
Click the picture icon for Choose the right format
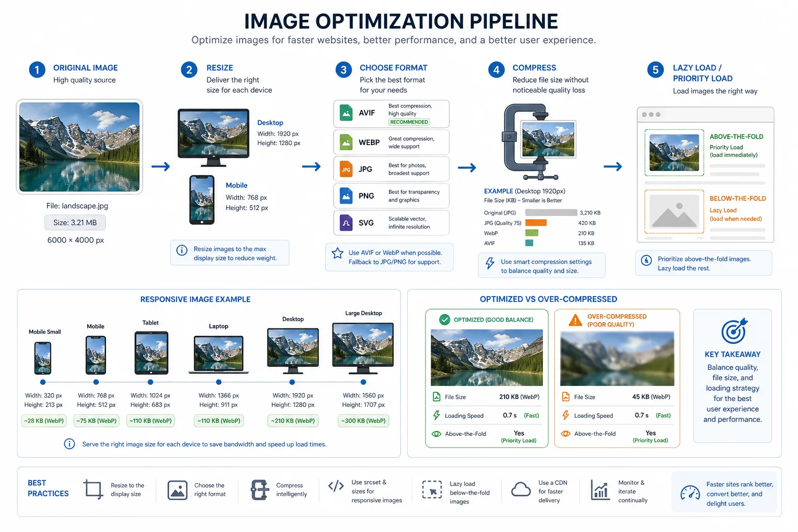(x=178, y=490)
